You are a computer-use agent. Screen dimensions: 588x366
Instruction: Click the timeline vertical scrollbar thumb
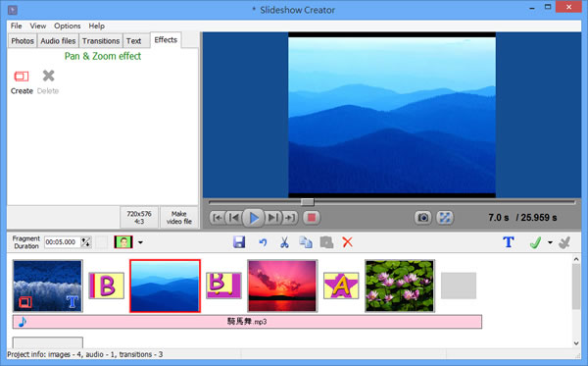[576, 287]
